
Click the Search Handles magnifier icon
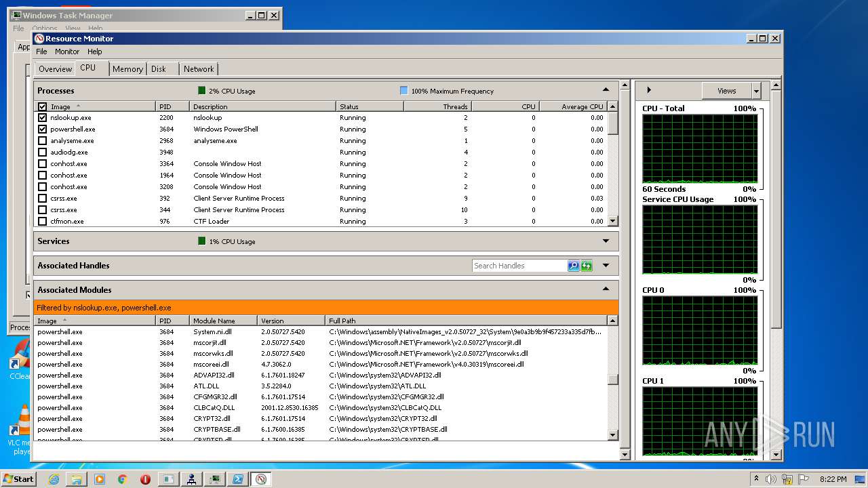tap(574, 266)
